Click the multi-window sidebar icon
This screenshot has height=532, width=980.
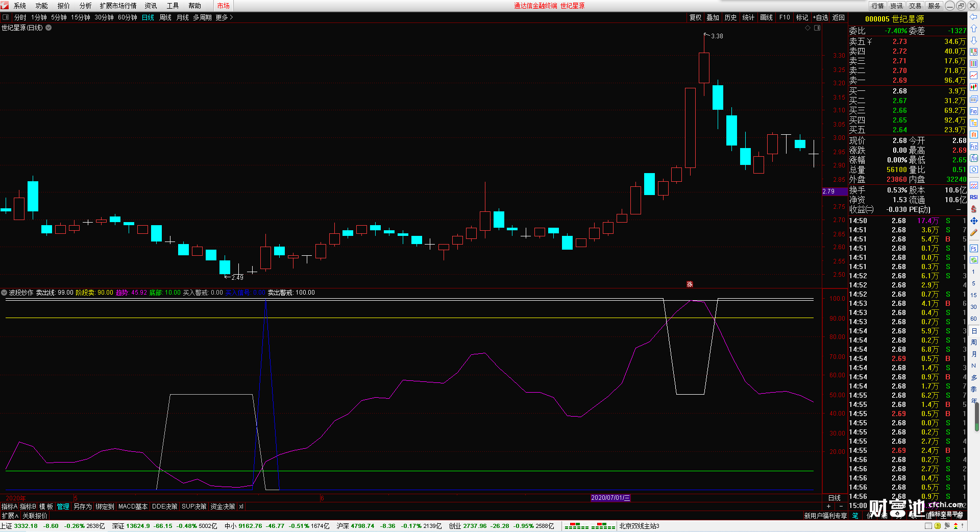[x=974, y=100]
